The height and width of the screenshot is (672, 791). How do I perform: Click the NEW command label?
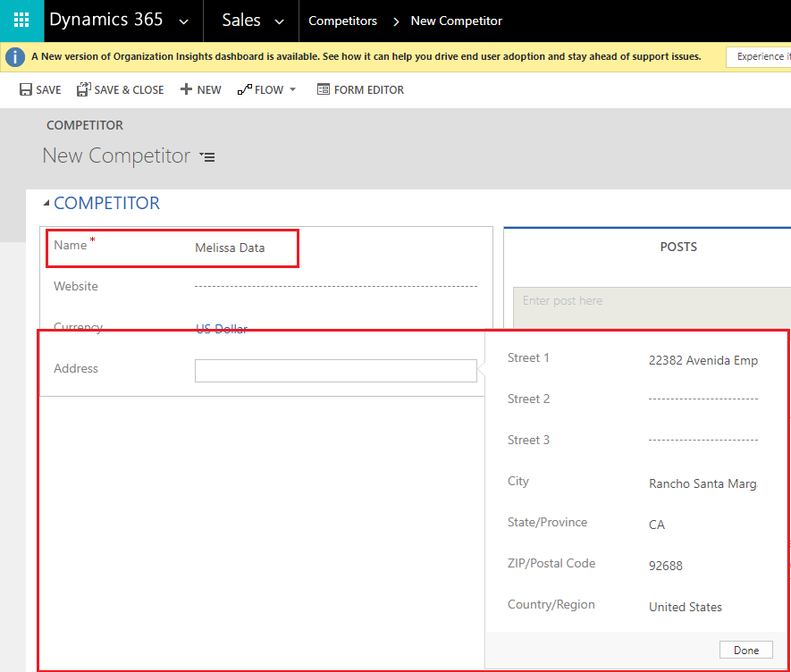click(209, 89)
